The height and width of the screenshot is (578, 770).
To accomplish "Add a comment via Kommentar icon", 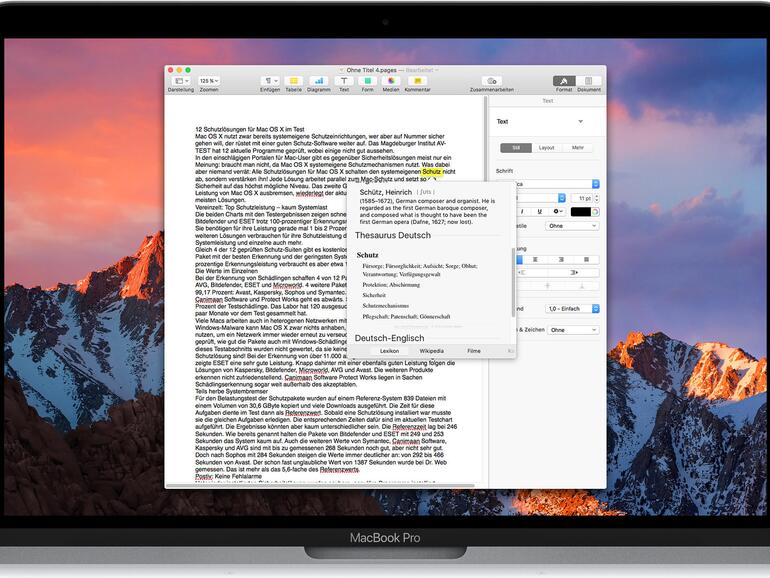I will pyautogui.click(x=418, y=81).
